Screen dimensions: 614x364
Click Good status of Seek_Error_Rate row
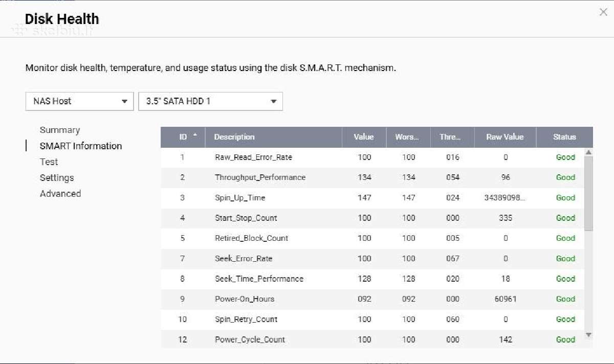point(565,259)
